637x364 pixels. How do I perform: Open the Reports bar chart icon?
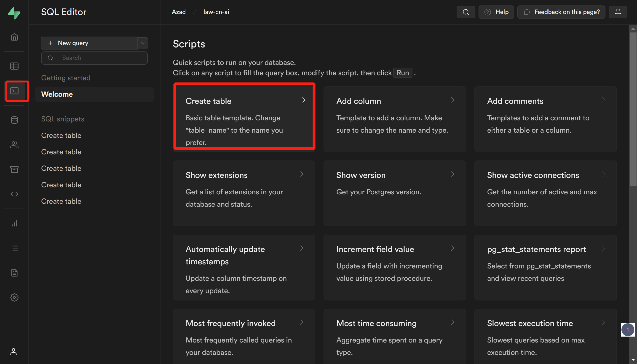tap(14, 224)
